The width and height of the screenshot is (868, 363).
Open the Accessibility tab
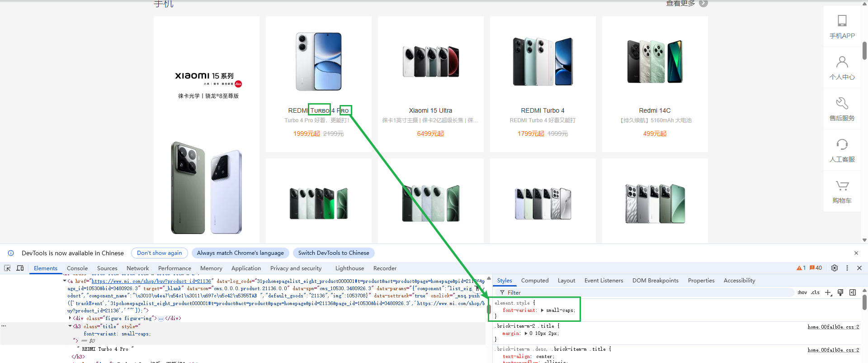[x=739, y=281]
